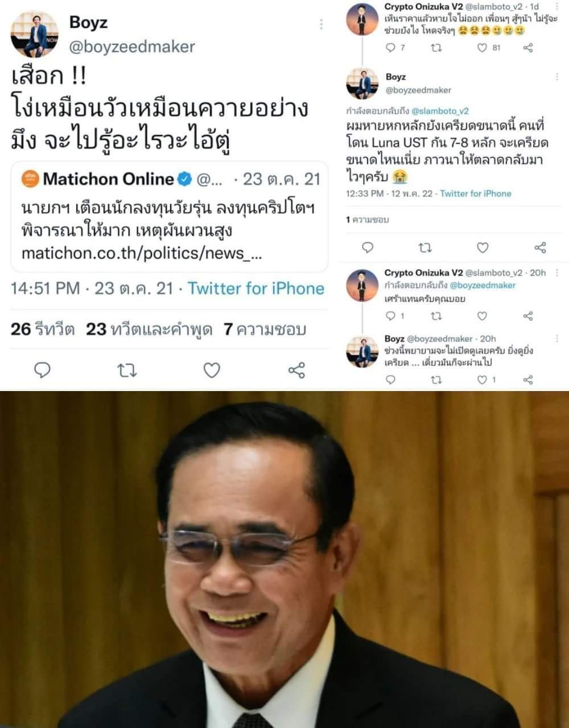This screenshot has width=569, height=728.
Task: View the 23 quote tweets list
Action: pos(149,329)
